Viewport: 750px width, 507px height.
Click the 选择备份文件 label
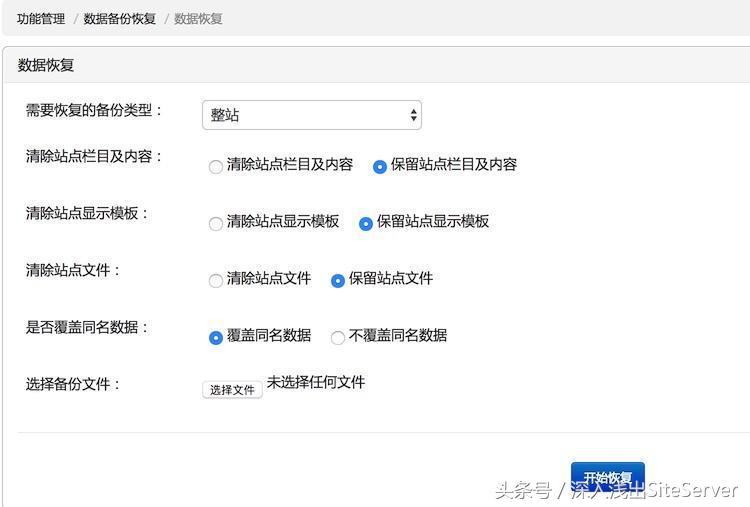[x=72, y=384]
